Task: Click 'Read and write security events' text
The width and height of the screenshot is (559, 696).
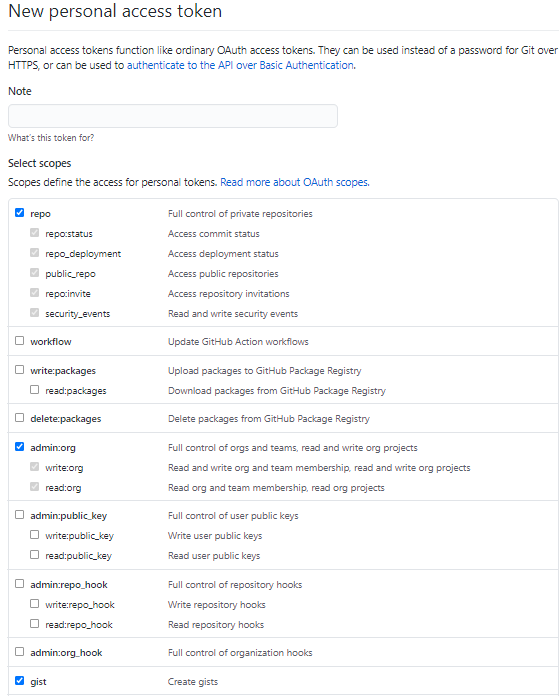Action: (x=233, y=313)
